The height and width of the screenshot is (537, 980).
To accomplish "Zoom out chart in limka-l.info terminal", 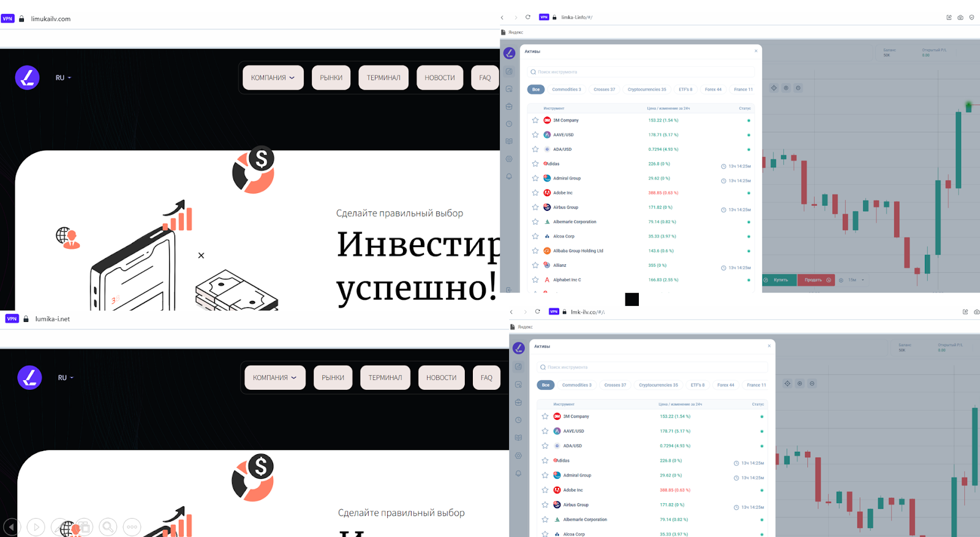I will point(798,88).
